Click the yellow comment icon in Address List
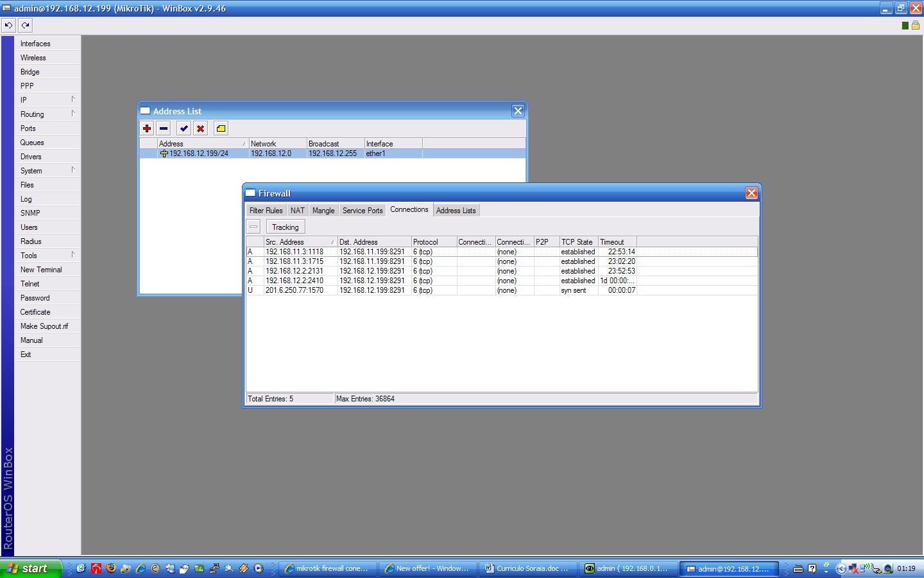The image size is (924, 578). point(221,128)
